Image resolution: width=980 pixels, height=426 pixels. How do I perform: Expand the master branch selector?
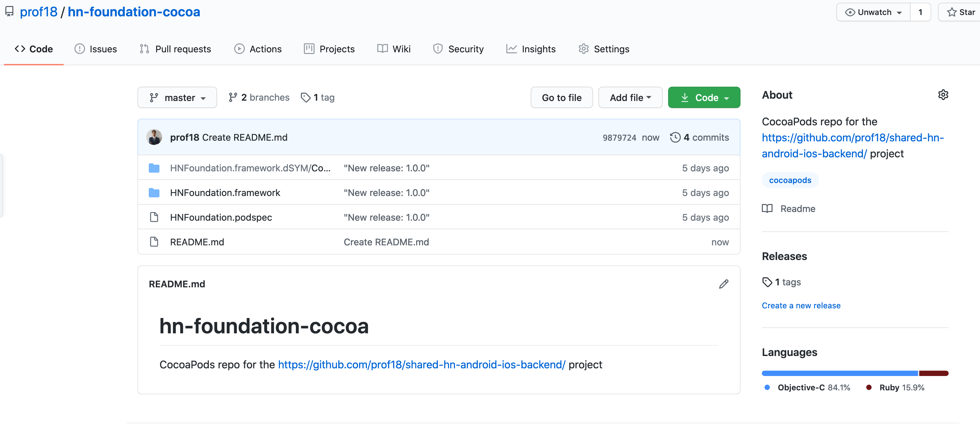coord(177,98)
